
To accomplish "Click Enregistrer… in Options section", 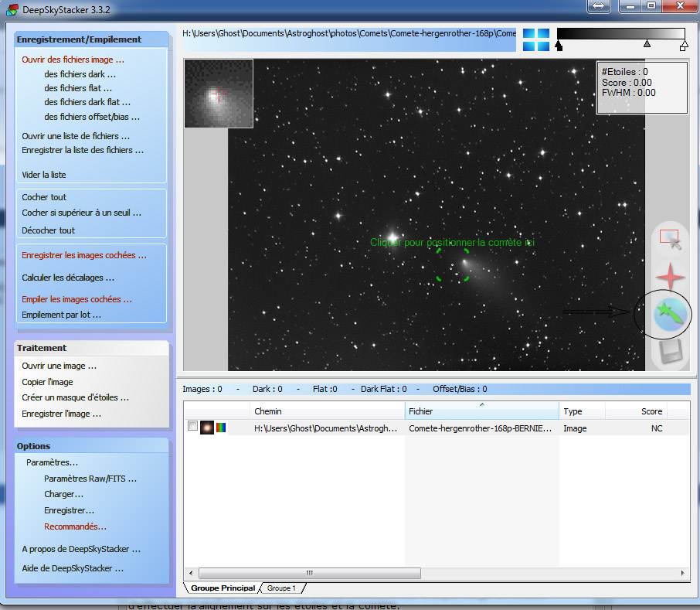I will point(69,510).
